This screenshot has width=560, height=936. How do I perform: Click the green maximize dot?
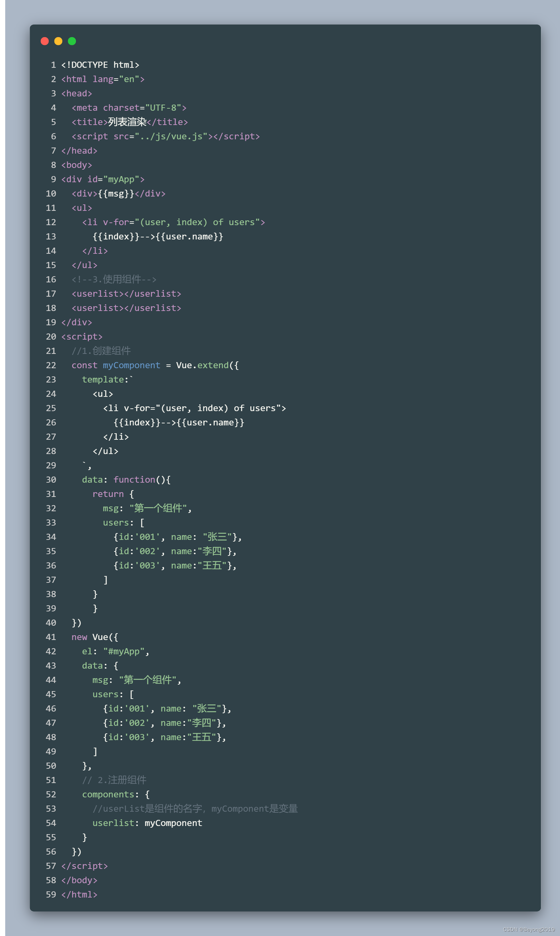coord(72,41)
